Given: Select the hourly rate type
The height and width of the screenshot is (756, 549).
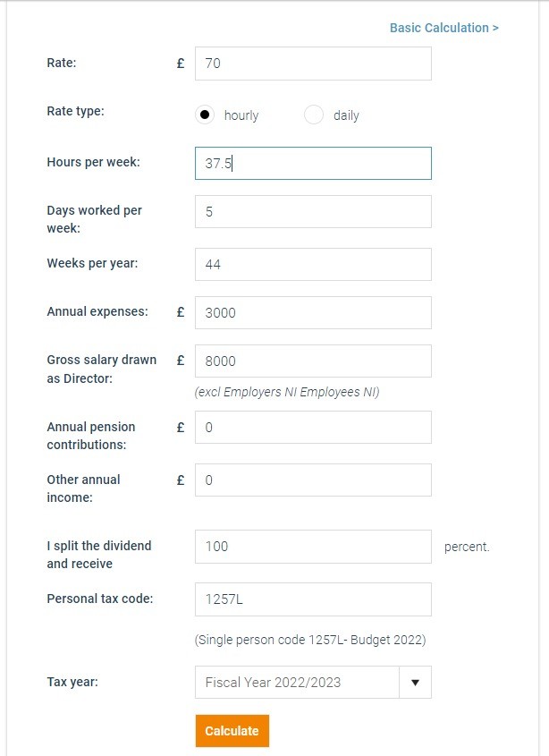Looking at the screenshot, I should pos(205,115).
